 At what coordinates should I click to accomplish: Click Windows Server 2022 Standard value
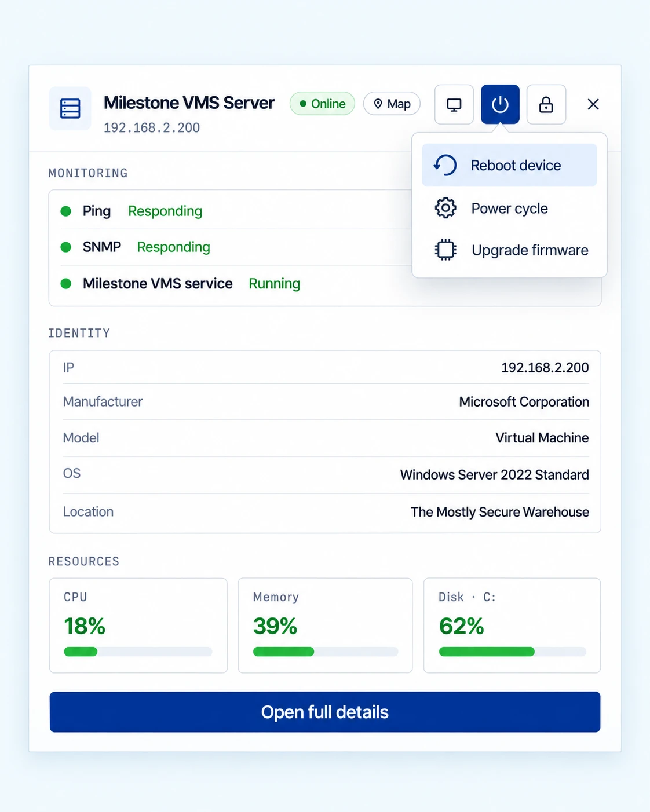coord(494,475)
